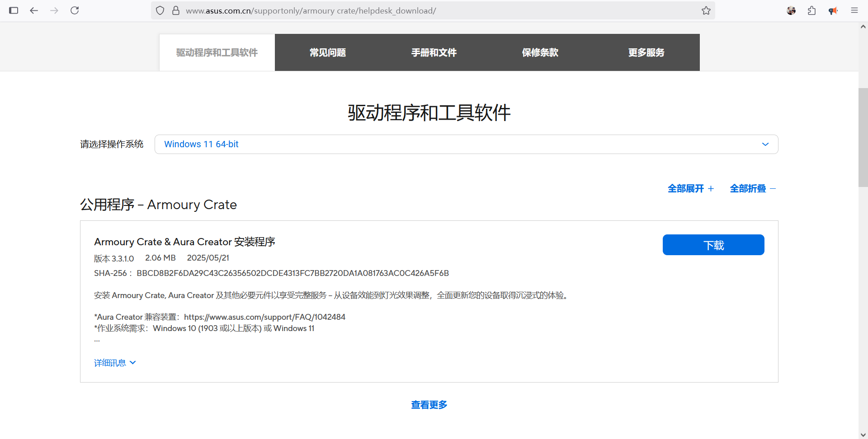Expand all sections with 全部展开

tap(691, 188)
